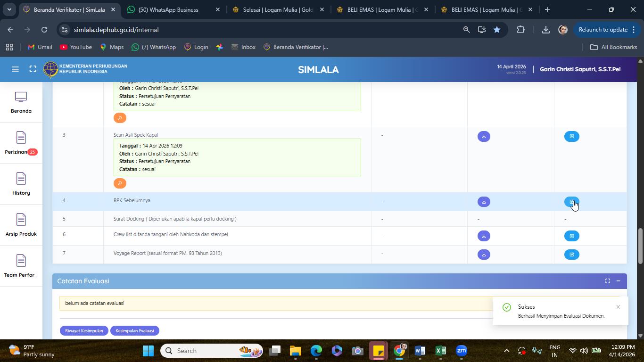Collapse the Catatan Evaluasi panel
Screen dimensions: 644x362
[x=618, y=281]
